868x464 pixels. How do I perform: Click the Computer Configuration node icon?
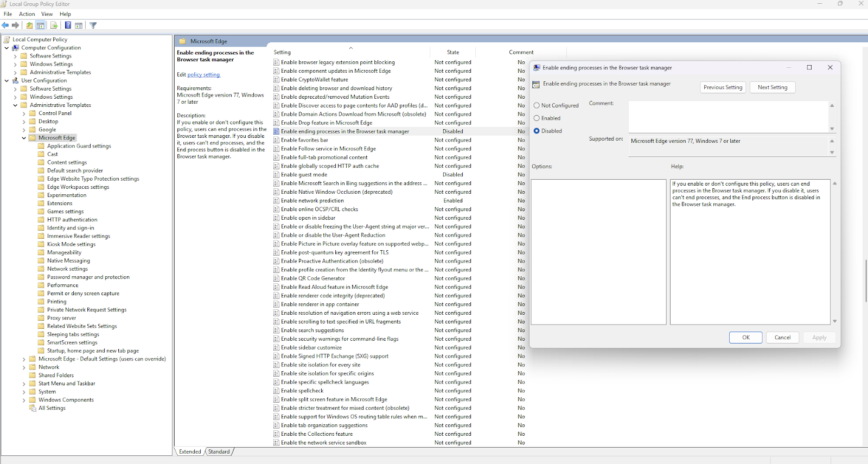pos(16,48)
